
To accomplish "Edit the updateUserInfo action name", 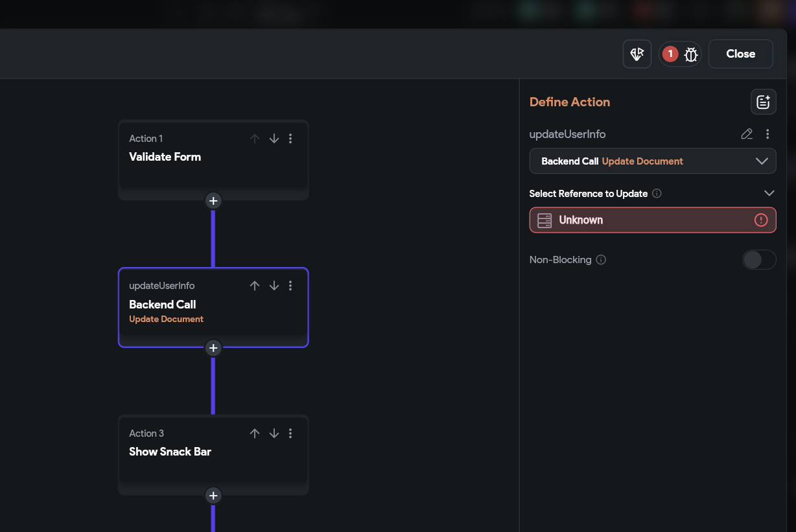I will pyautogui.click(x=747, y=134).
